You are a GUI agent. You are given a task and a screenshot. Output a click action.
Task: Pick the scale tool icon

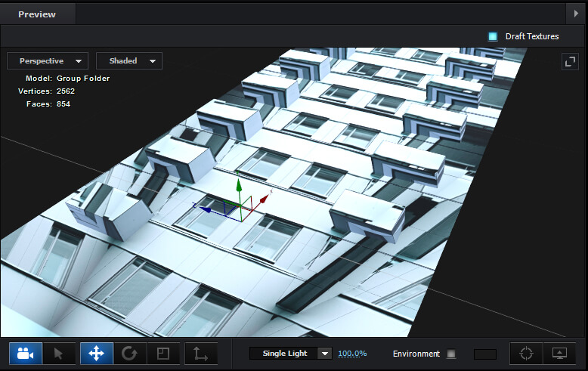point(163,354)
